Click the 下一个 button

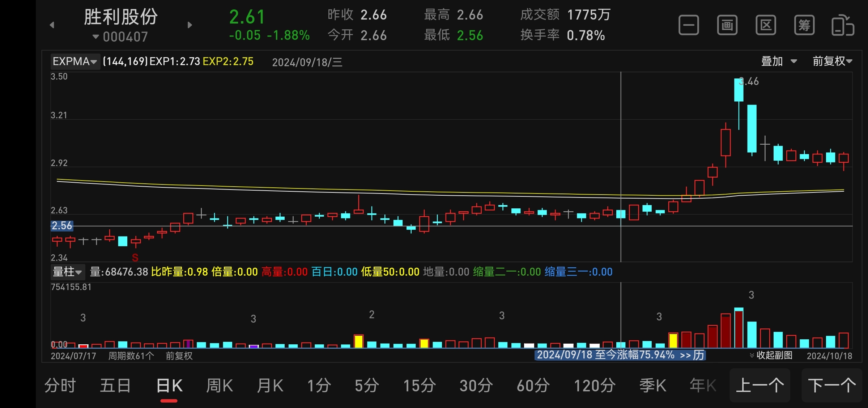point(831,386)
